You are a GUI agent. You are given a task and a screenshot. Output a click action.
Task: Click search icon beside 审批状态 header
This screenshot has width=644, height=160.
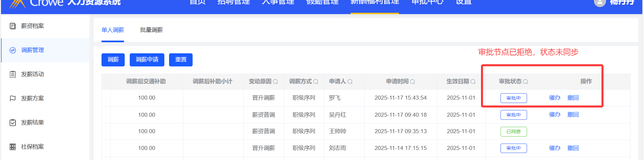click(525, 82)
